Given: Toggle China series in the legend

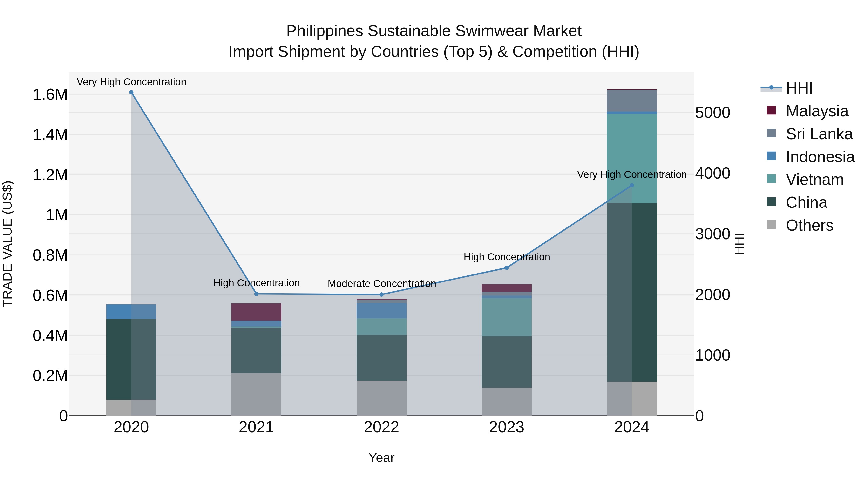Looking at the screenshot, I should point(797,202).
